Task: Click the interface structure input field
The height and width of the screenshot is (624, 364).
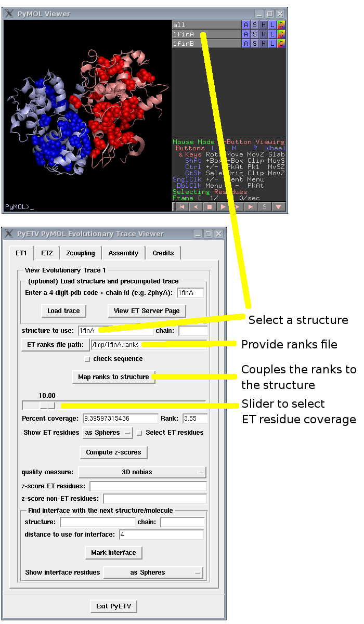Action: (x=98, y=522)
